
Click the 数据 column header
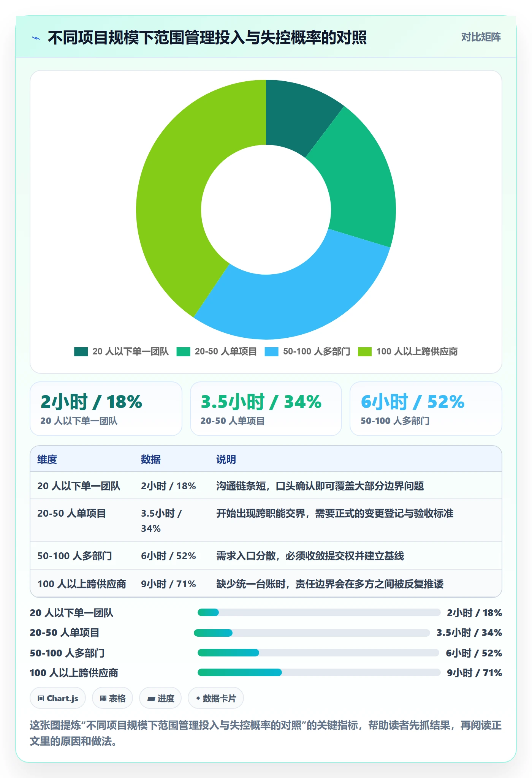click(x=151, y=459)
